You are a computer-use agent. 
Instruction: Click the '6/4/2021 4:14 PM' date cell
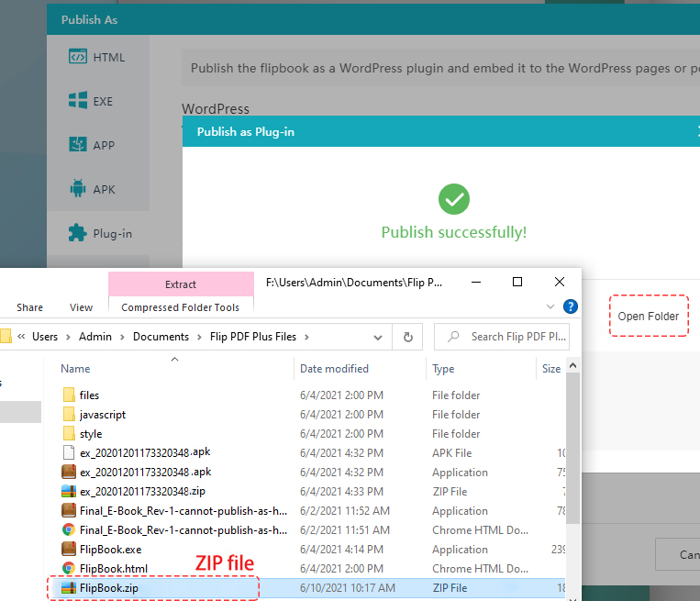[x=341, y=550]
